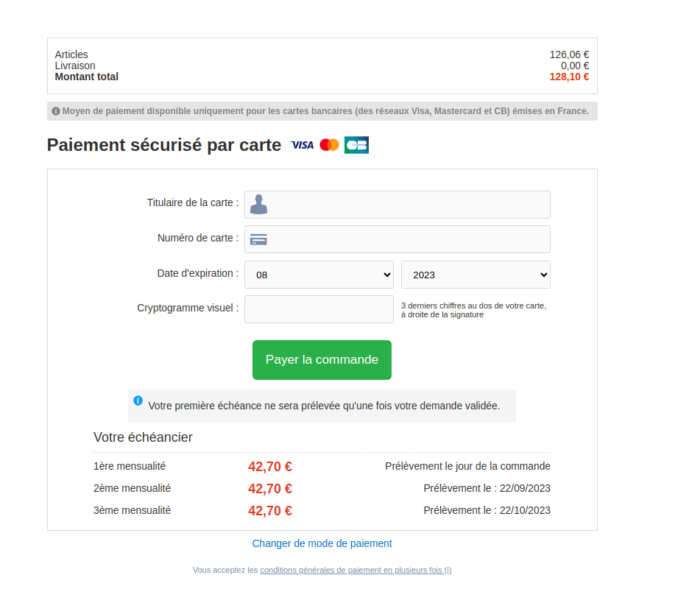
Task: Click the Paiement sécurisé par carte heading
Action: [164, 145]
